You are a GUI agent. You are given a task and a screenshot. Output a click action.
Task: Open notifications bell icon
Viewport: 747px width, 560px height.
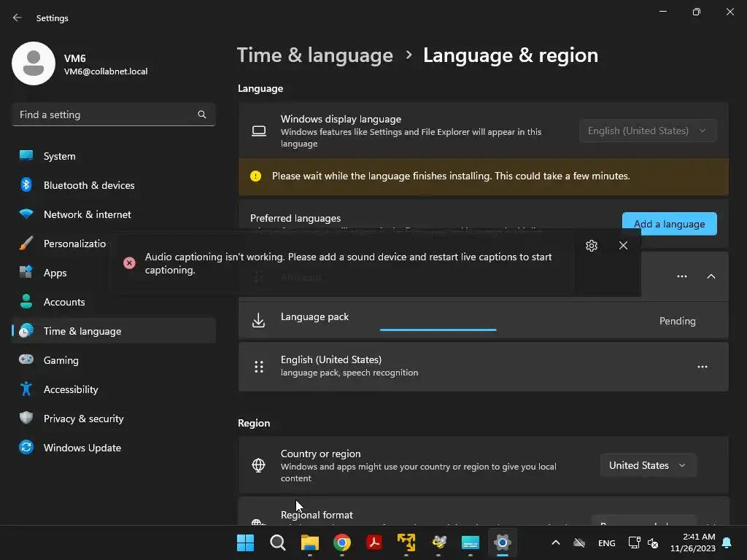[x=727, y=542]
